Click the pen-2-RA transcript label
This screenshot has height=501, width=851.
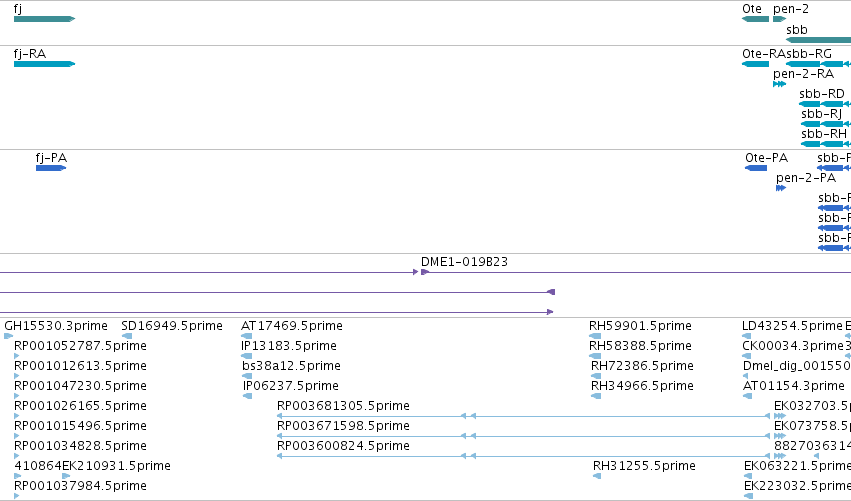tap(803, 74)
